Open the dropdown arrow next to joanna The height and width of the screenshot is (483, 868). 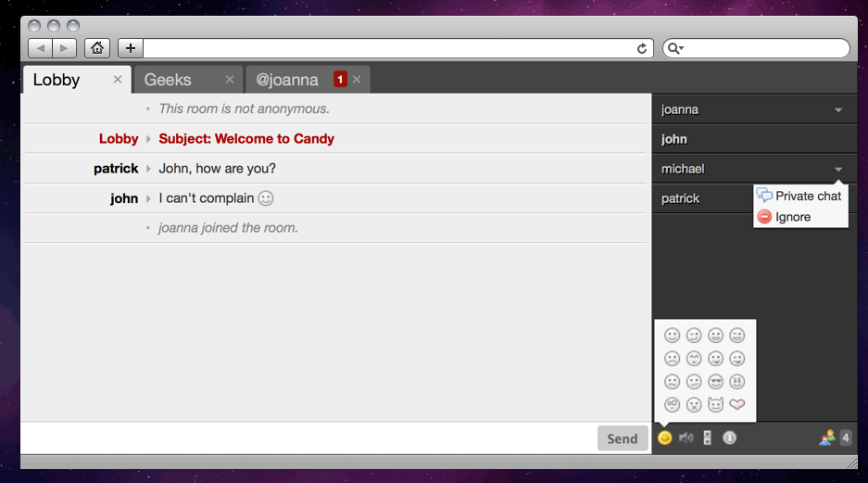tap(838, 110)
